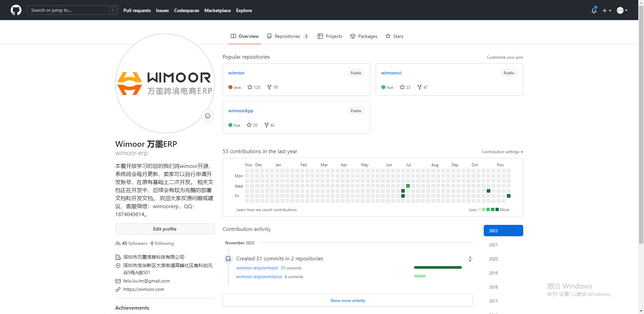Switch to the Repositories tab
The image size is (644, 314).
point(287,36)
